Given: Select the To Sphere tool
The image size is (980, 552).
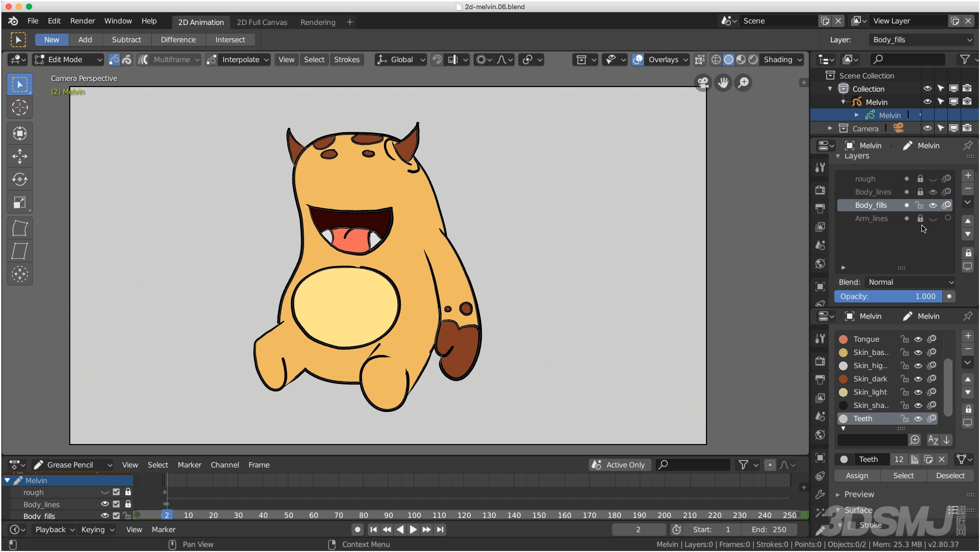Looking at the screenshot, I should coord(20,274).
